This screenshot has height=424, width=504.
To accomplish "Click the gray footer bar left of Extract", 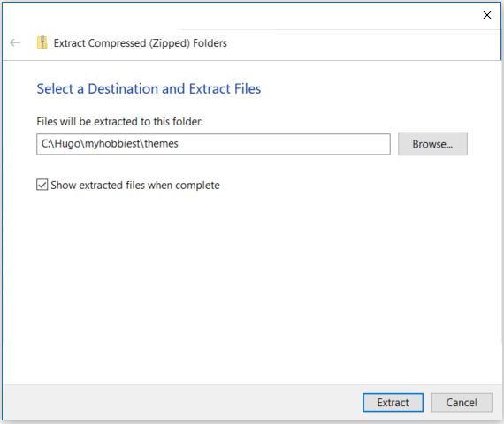I will 180,403.
